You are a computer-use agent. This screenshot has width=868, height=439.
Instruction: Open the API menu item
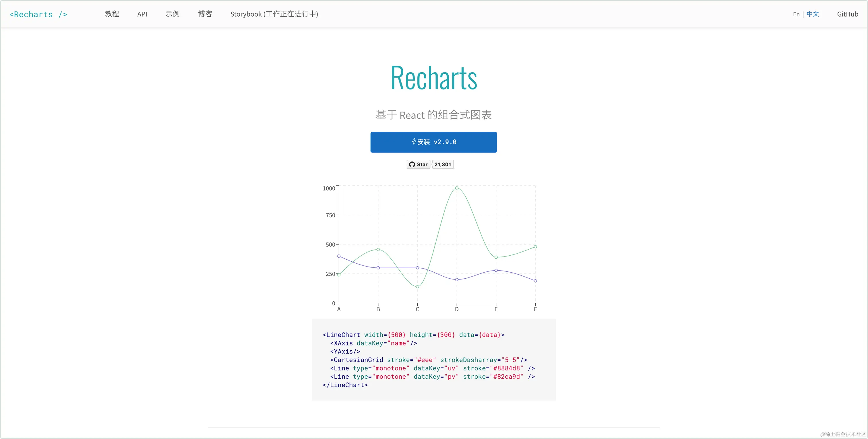(142, 14)
